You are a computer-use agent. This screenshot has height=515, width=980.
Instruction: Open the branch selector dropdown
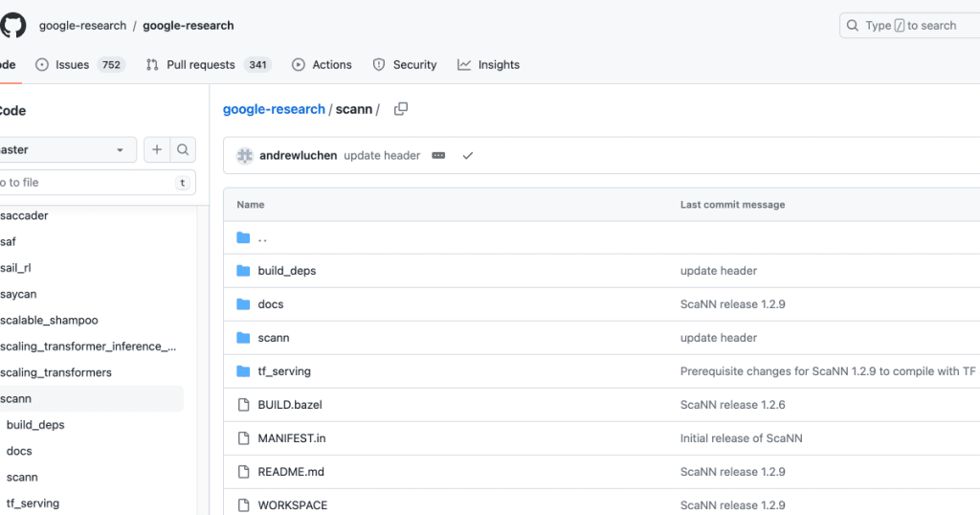click(x=67, y=150)
